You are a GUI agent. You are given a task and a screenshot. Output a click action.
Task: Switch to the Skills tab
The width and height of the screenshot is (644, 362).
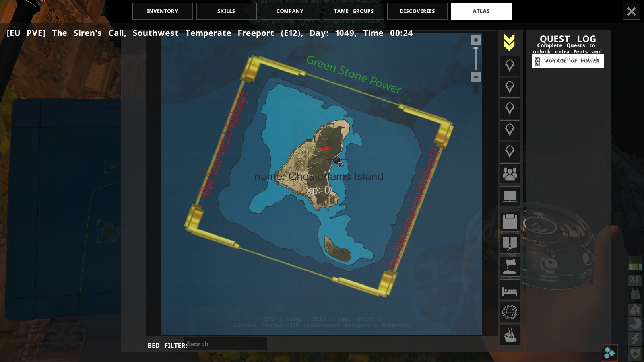(226, 11)
